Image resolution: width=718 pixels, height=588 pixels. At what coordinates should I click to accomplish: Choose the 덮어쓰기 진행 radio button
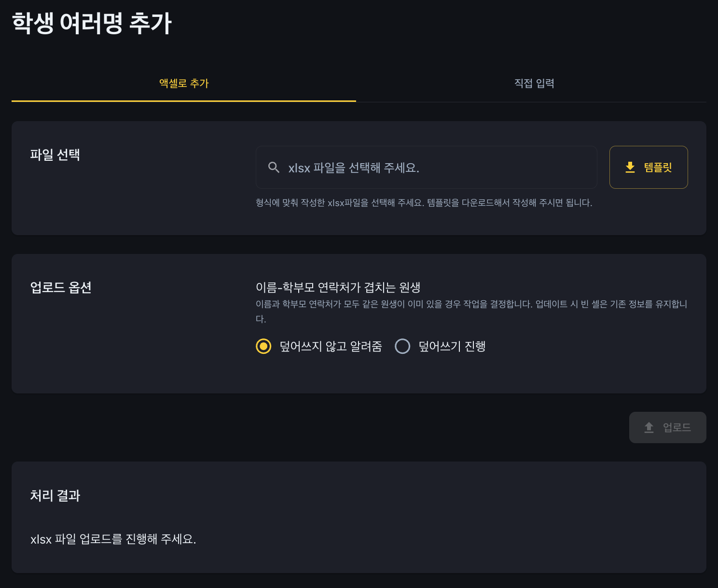click(402, 346)
